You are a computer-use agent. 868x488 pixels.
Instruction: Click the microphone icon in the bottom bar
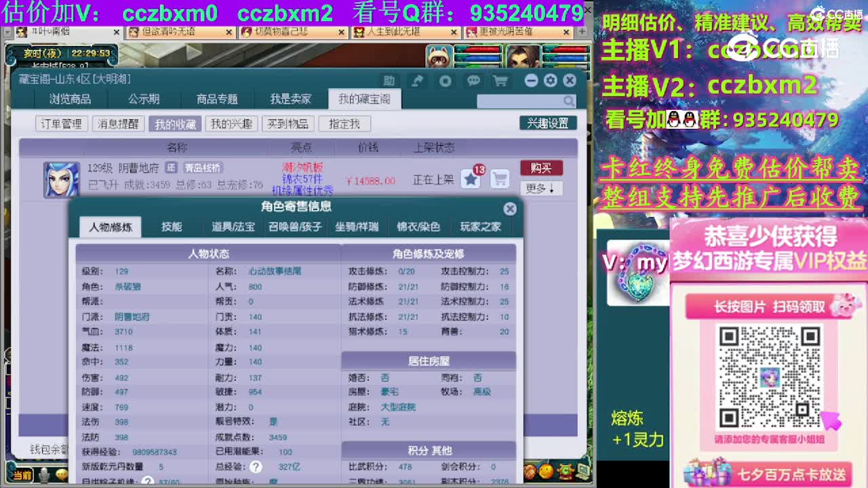(44, 475)
